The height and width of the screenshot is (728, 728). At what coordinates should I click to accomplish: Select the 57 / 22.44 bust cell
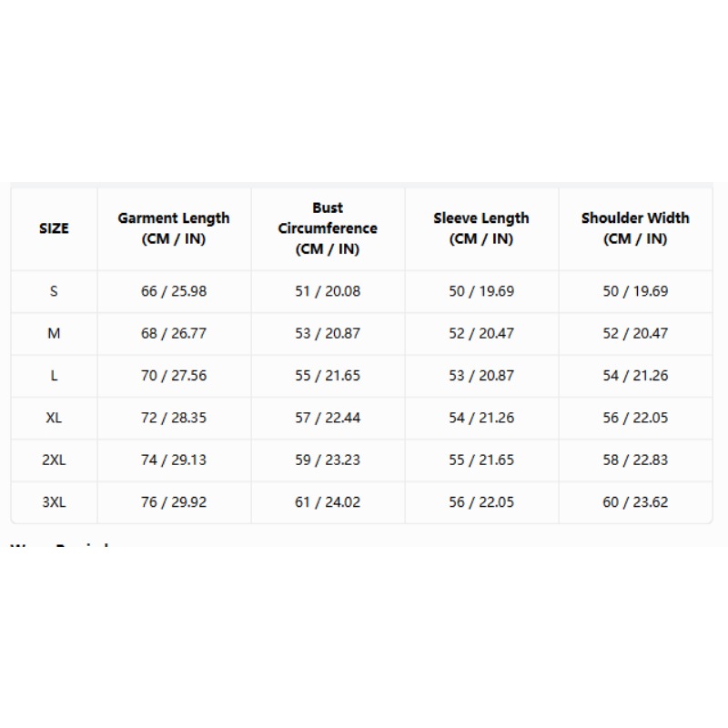(328, 418)
